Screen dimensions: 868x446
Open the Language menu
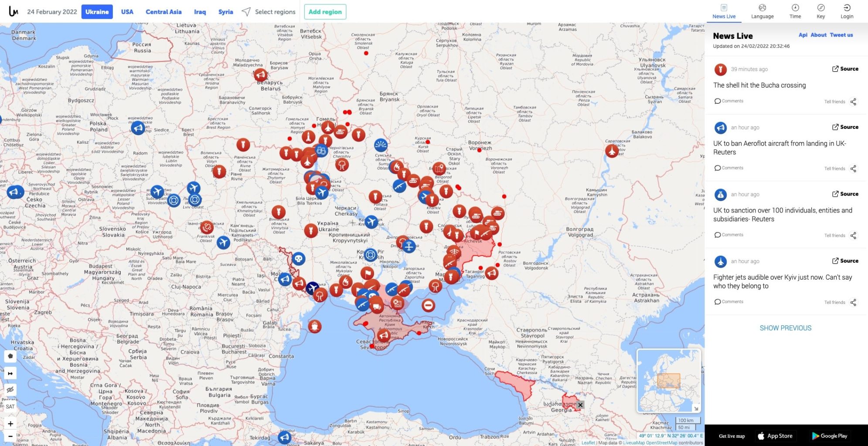(x=762, y=12)
